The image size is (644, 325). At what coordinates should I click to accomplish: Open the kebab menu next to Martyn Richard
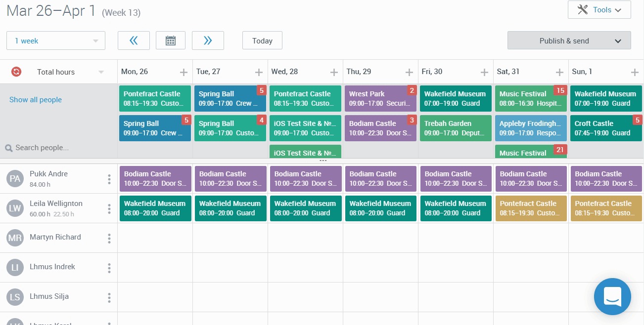point(109,238)
